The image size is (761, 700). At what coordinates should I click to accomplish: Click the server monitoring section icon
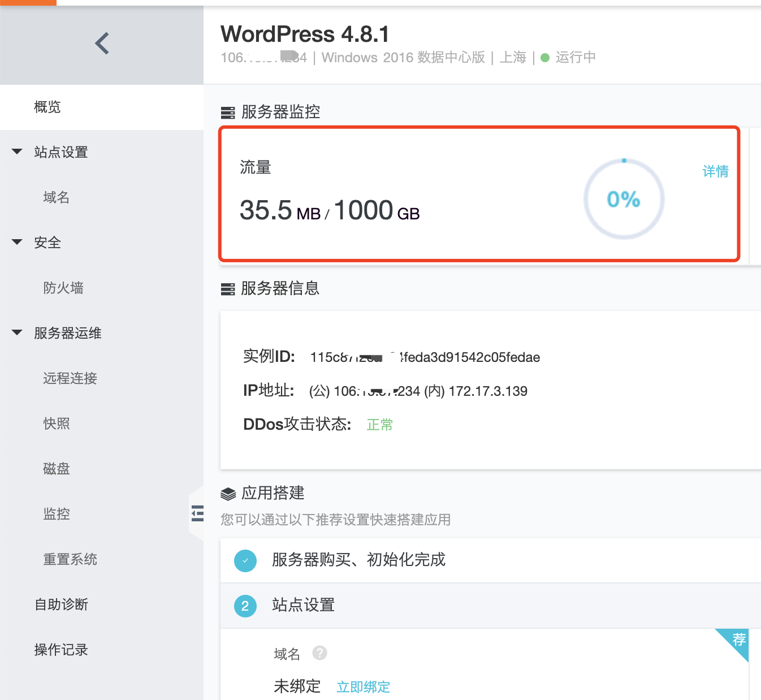(x=228, y=113)
